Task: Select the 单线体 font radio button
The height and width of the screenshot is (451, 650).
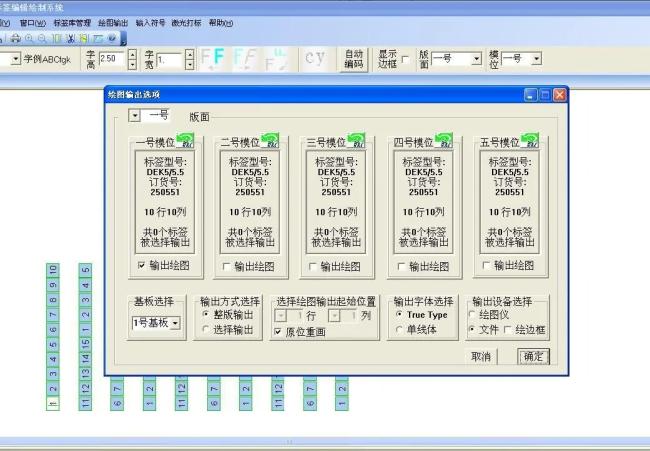Action: [x=400, y=330]
